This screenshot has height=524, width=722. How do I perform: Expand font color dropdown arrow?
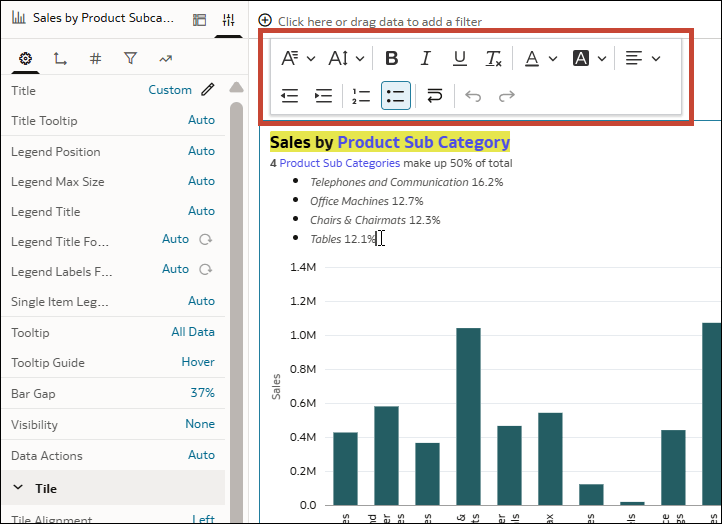[553, 59]
